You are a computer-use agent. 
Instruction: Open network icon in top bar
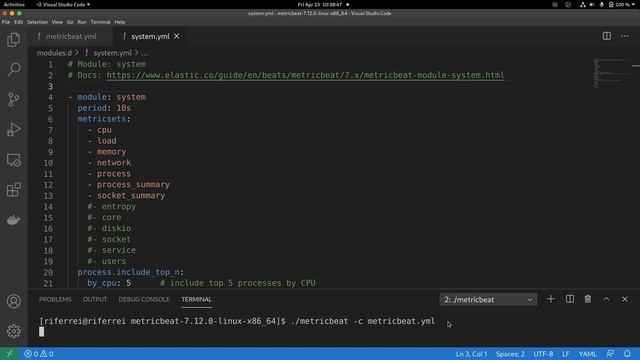point(582,4)
